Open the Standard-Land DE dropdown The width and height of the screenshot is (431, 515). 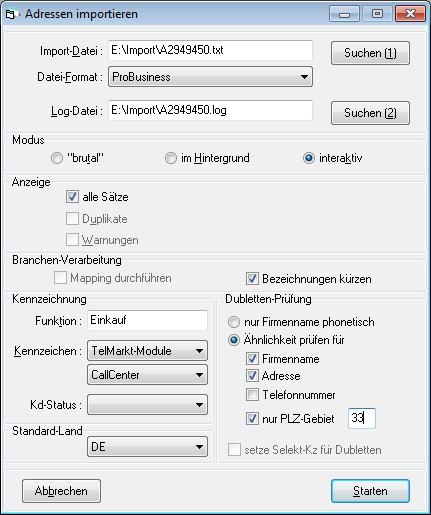coord(147,447)
